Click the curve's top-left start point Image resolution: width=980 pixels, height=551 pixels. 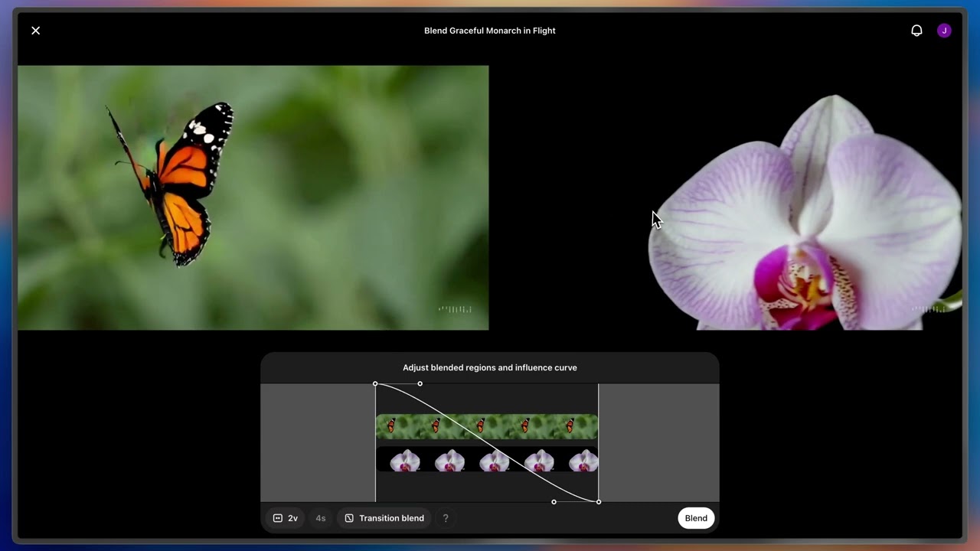pyautogui.click(x=375, y=383)
